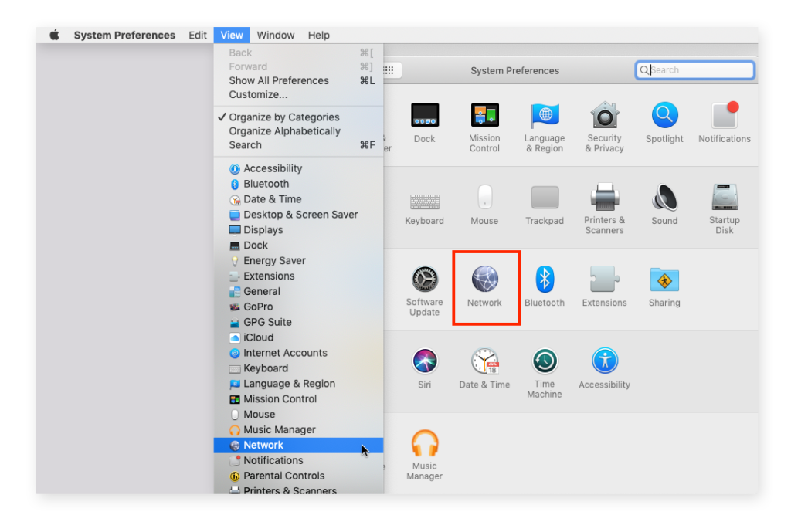Select Desktop & Screen Saver menu item

[x=299, y=215]
